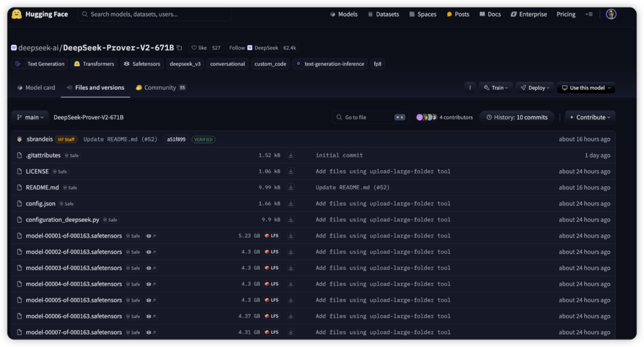Open the main branch dropdown
Image resolution: width=644 pixels, height=347 pixels.
[x=30, y=117]
